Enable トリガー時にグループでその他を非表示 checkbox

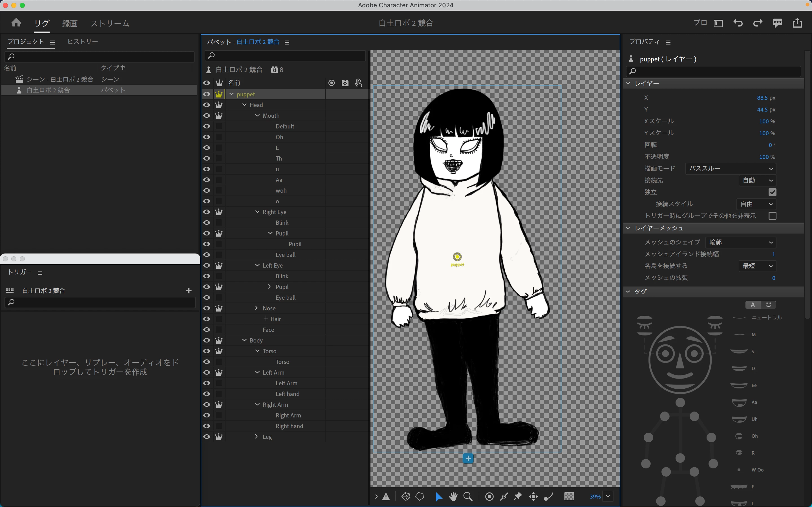point(773,215)
